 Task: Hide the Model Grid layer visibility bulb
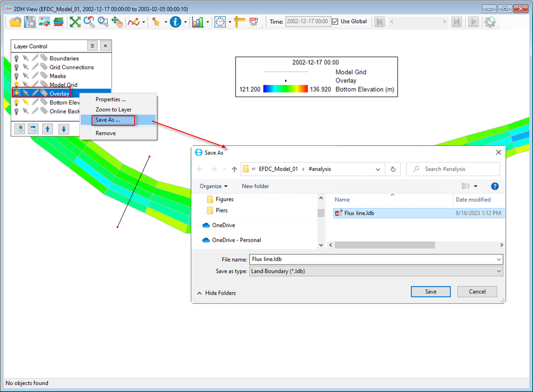pos(17,84)
